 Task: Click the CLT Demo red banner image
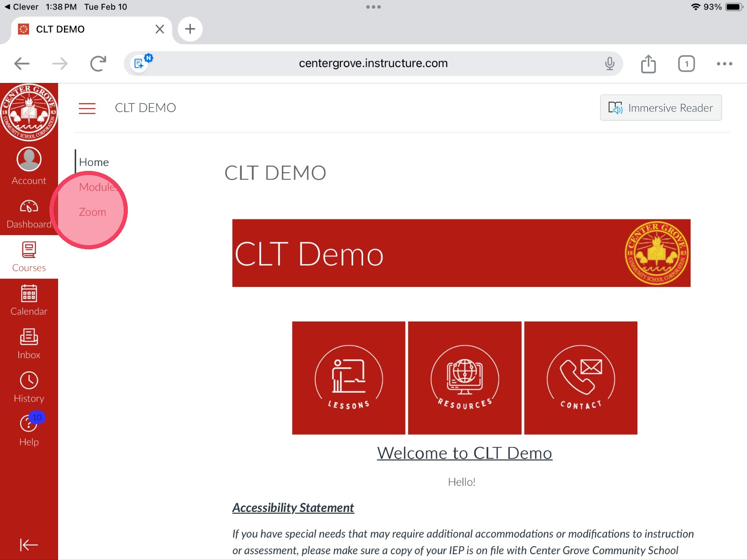click(x=461, y=253)
